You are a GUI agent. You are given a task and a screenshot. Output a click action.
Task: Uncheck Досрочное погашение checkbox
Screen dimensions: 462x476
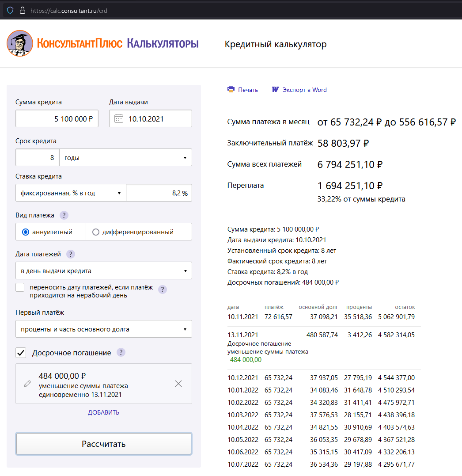[x=21, y=353]
